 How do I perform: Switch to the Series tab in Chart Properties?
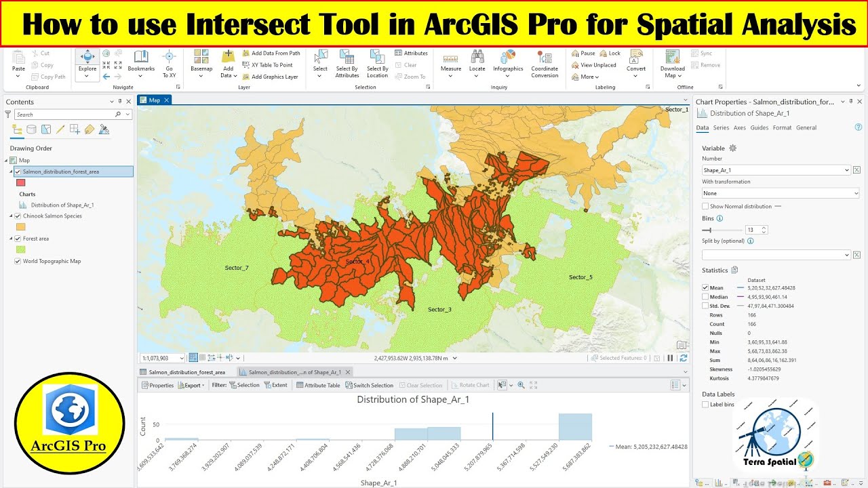point(721,127)
